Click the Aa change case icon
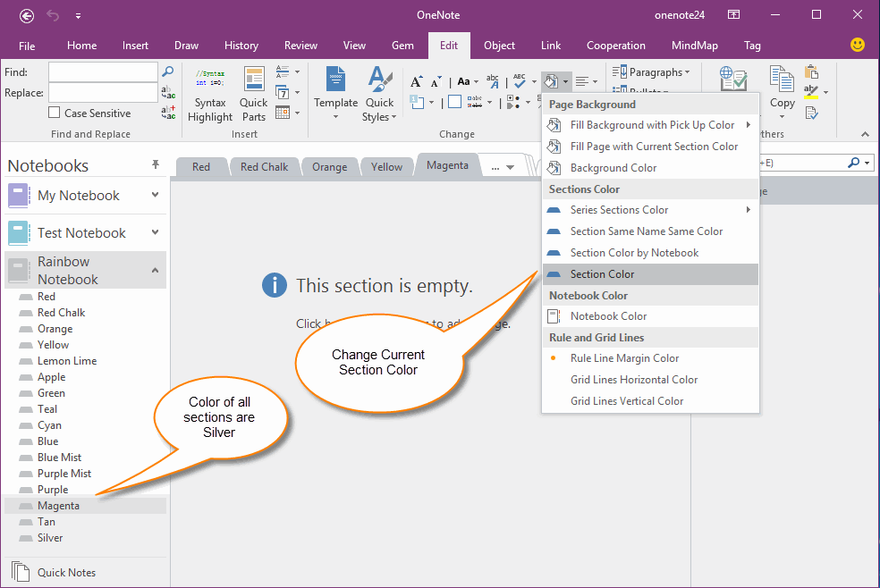This screenshot has height=588, width=880. point(463,82)
